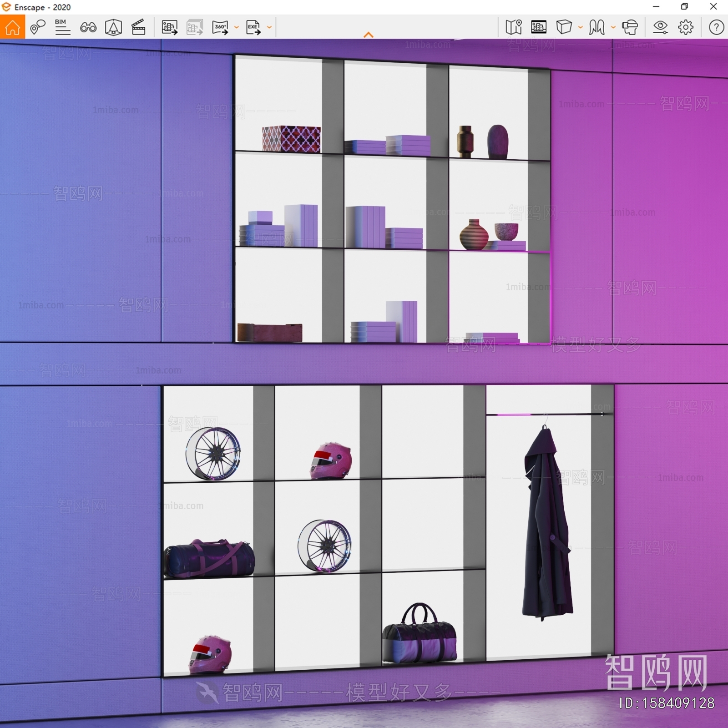Expand projection mode dropdown arrow
728x728 pixels.
pyautogui.click(x=581, y=27)
